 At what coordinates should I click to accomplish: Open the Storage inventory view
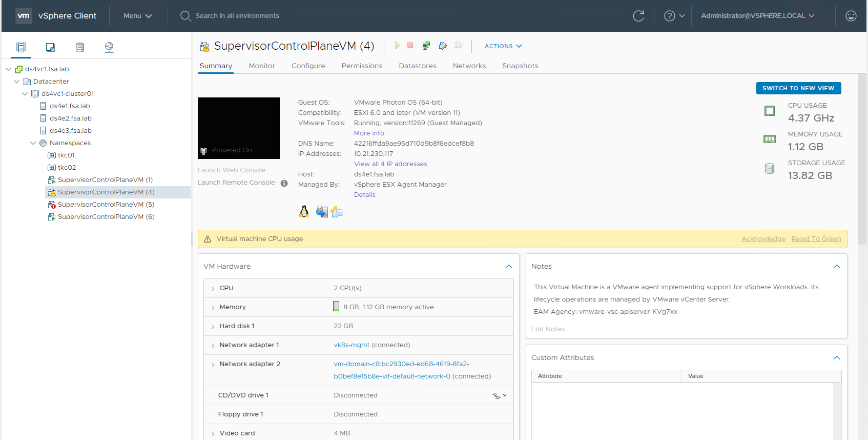click(80, 47)
